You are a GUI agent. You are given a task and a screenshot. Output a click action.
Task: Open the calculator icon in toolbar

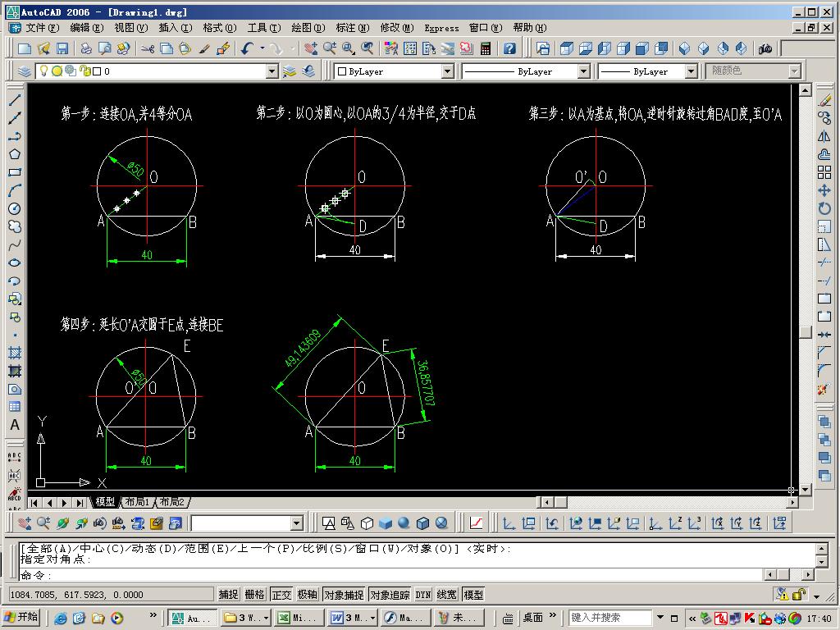click(486, 48)
